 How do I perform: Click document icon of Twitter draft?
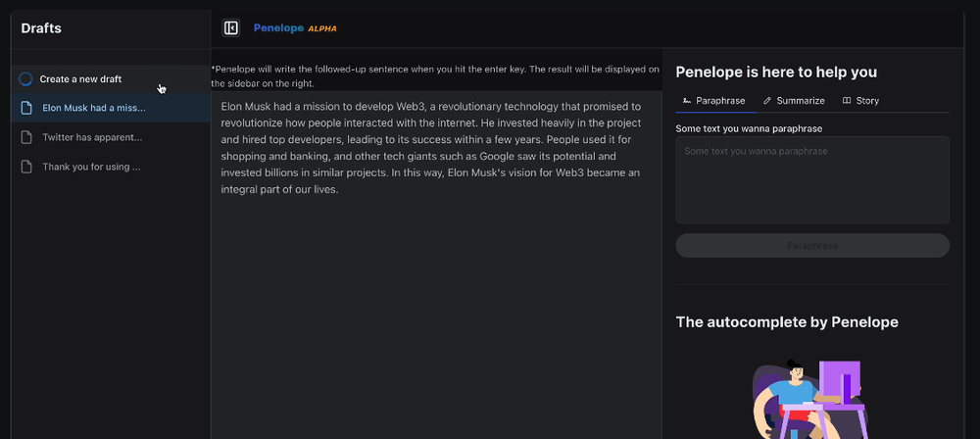pyautogui.click(x=26, y=137)
